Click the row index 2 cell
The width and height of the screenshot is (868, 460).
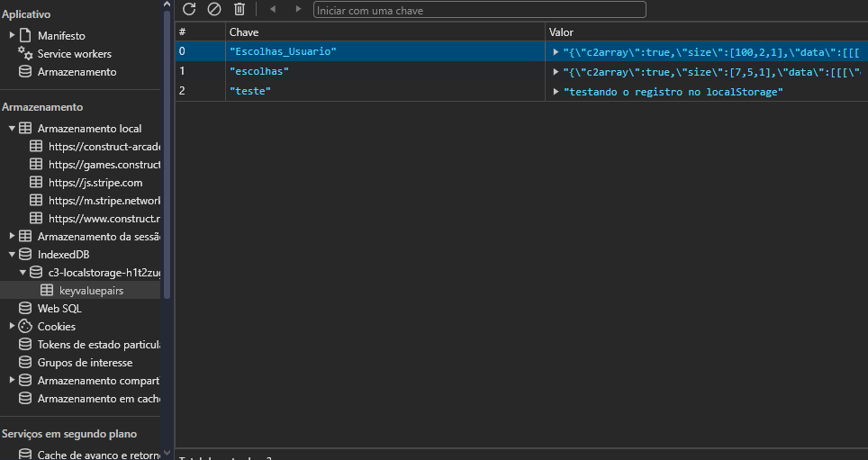201,91
